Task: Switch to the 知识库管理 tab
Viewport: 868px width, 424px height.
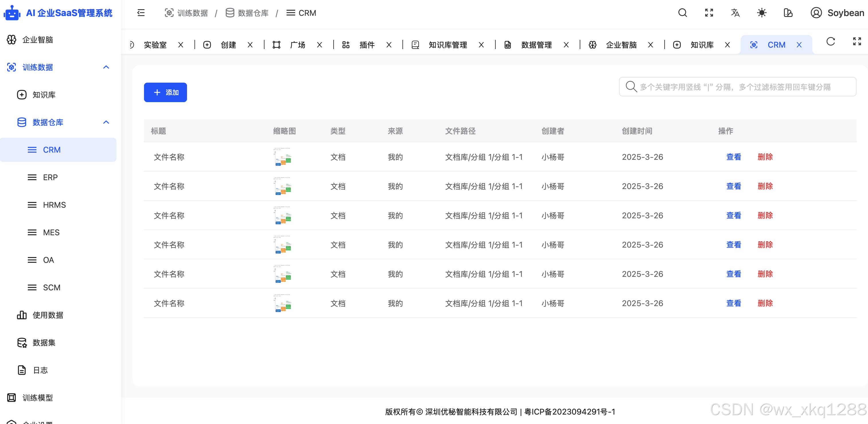Action: click(447, 45)
